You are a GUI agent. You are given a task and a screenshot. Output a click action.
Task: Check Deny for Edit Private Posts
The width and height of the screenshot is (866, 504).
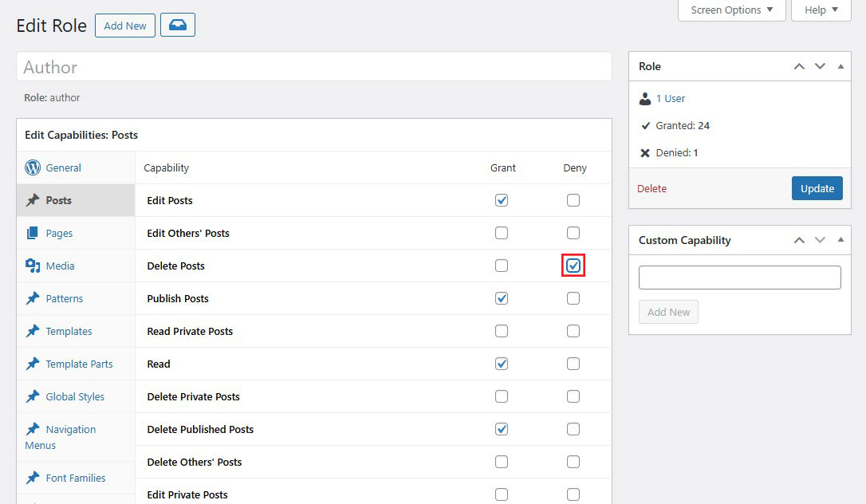[573, 494]
